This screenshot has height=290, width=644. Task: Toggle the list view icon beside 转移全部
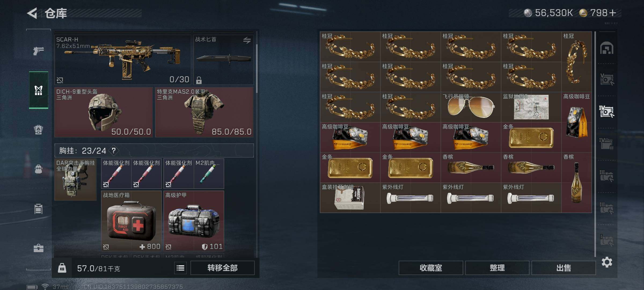(x=181, y=268)
